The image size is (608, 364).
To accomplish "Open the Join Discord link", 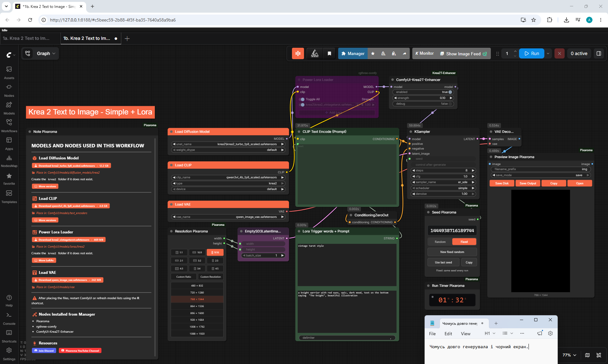I will (x=44, y=350).
